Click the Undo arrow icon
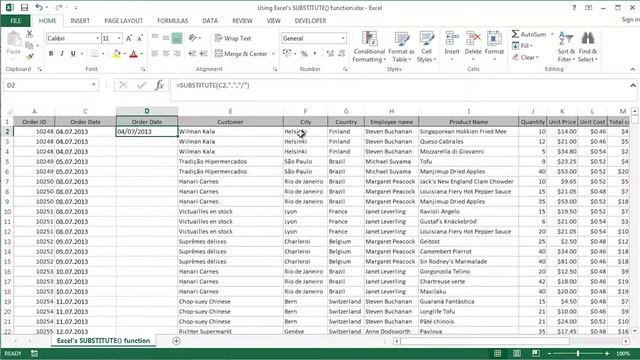 (x=39, y=7)
